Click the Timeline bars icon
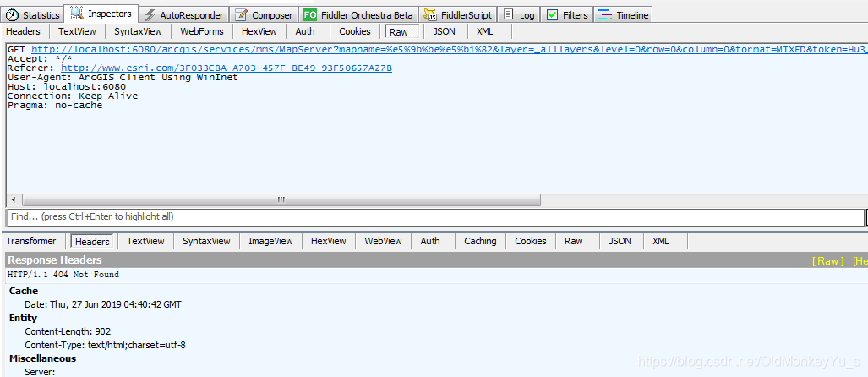 pyautogui.click(x=606, y=15)
